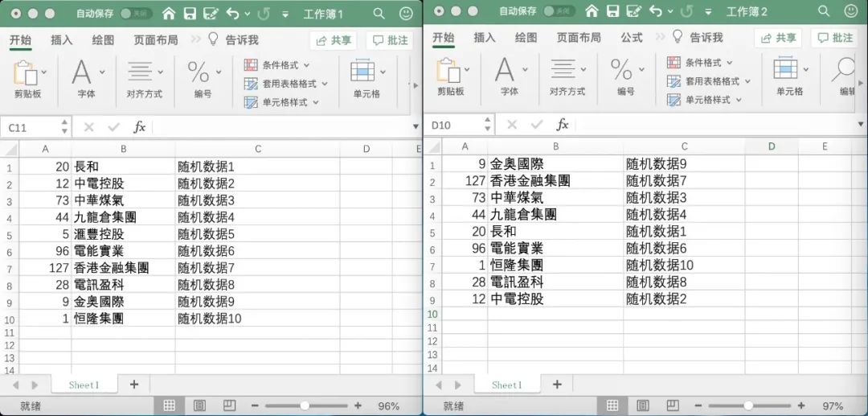Image resolution: width=868 pixels, height=416 pixels.
Task: Click the lightbulb 告诉我 icon in 工作簿2
Action: [677, 38]
